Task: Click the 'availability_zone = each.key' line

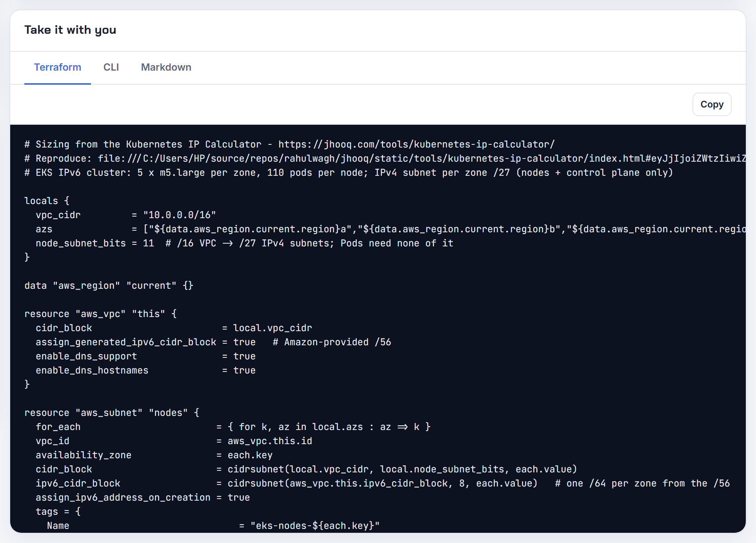Action: tap(154, 455)
